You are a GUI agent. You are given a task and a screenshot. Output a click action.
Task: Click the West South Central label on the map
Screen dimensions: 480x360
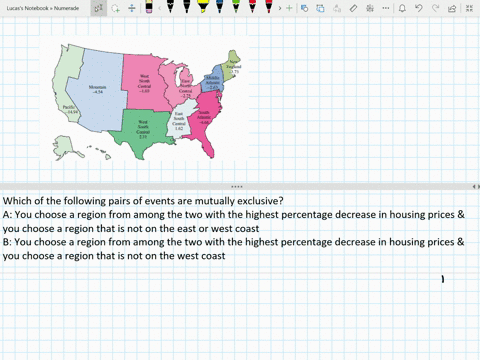click(x=143, y=129)
